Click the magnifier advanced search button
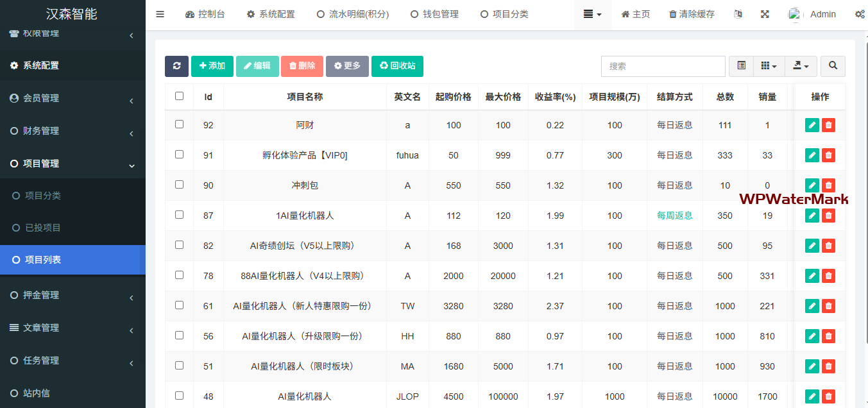The width and height of the screenshot is (868, 408). coord(833,66)
